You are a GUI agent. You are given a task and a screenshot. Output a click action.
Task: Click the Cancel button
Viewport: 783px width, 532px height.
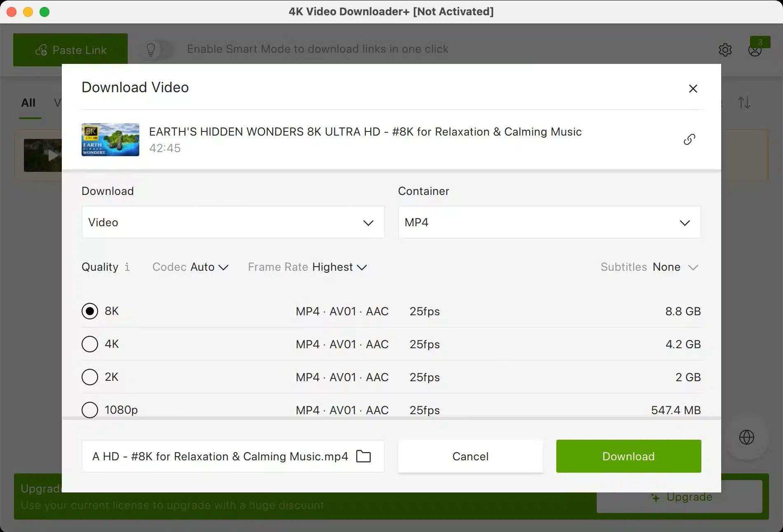click(x=471, y=456)
